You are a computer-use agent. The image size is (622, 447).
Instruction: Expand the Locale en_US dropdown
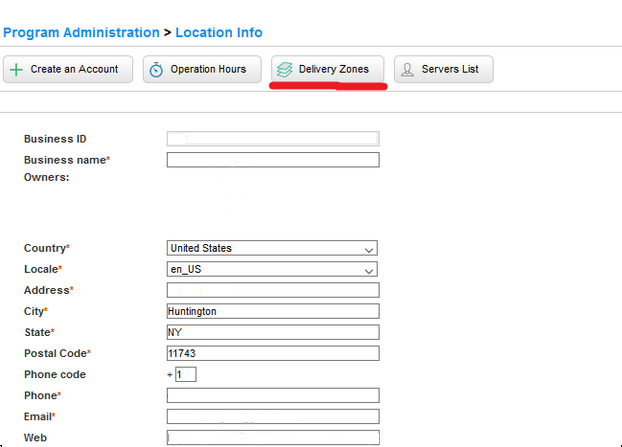click(272, 269)
